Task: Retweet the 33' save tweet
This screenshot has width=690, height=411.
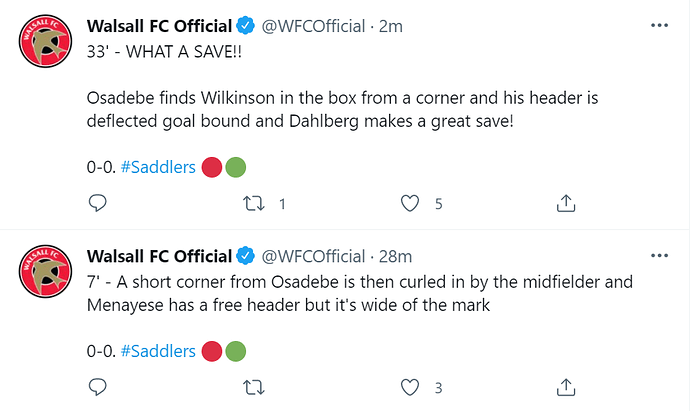Action: pyautogui.click(x=254, y=203)
